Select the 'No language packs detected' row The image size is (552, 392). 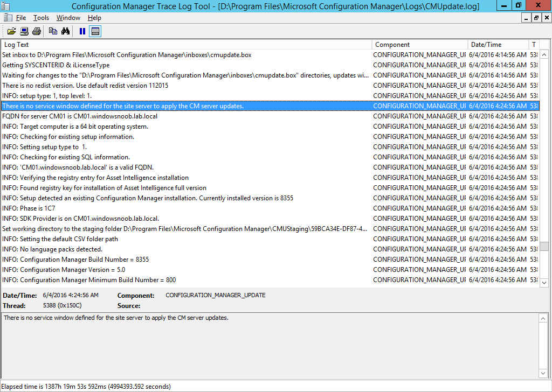[x=271, y=249]
